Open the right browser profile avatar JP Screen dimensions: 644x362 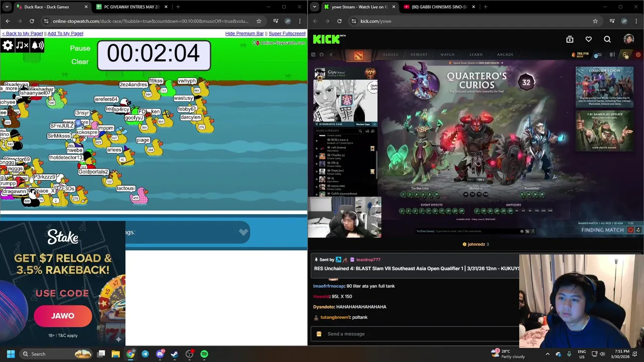click(x=624, y=21)
